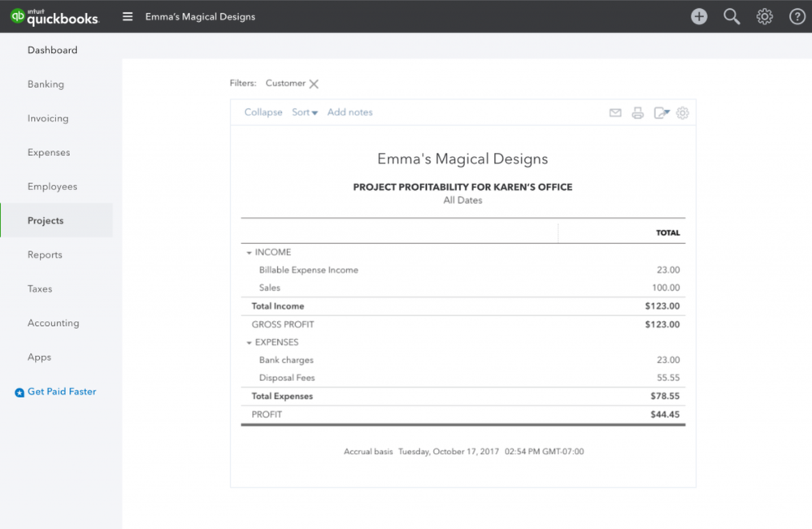Open report settings gear icon
Image resolution: width=812 pixels, height=529 pixels.
683,113
